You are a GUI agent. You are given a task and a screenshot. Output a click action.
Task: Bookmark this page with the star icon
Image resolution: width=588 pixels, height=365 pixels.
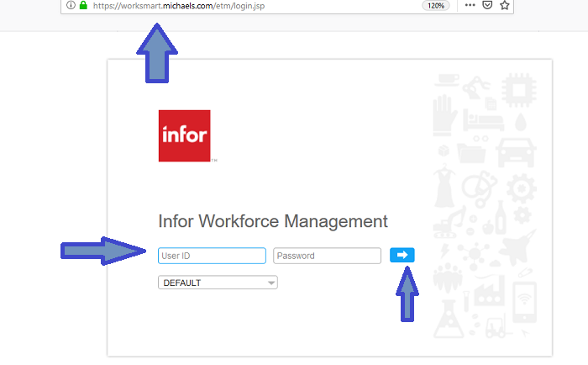(x=504, y=5)
